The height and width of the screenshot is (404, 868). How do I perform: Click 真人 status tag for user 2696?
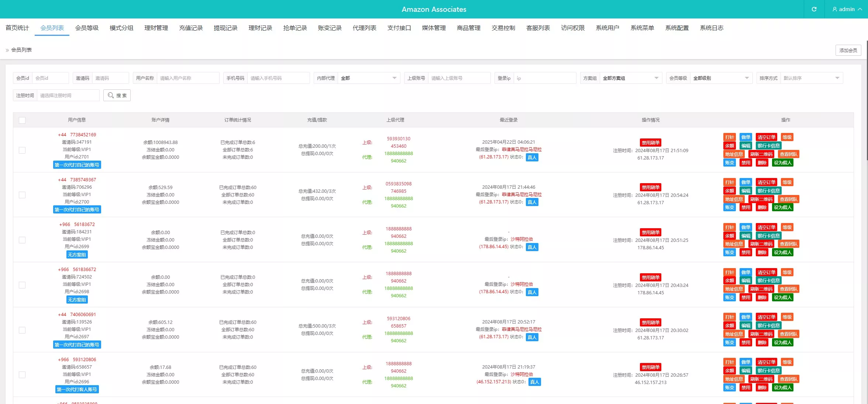coord(534,382)
